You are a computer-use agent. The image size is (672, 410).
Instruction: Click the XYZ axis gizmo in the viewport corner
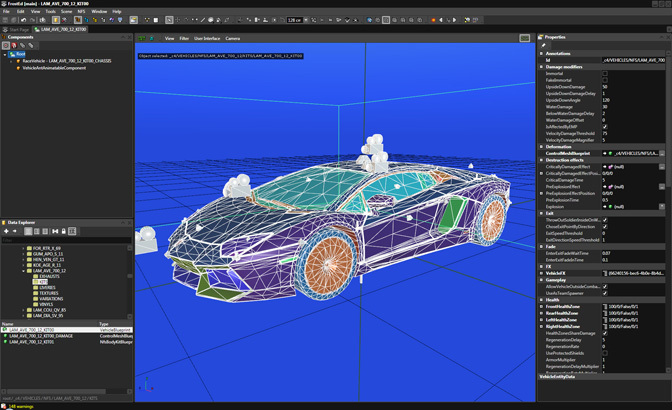(147, 385)
